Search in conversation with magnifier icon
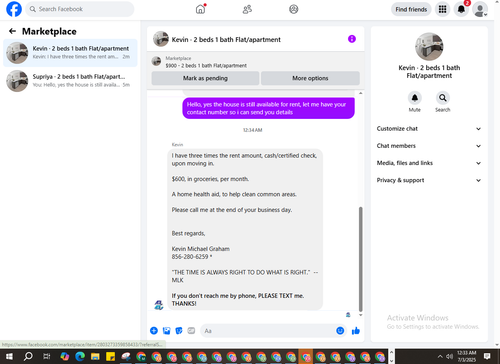500x364 pixels. pos(443,98)
